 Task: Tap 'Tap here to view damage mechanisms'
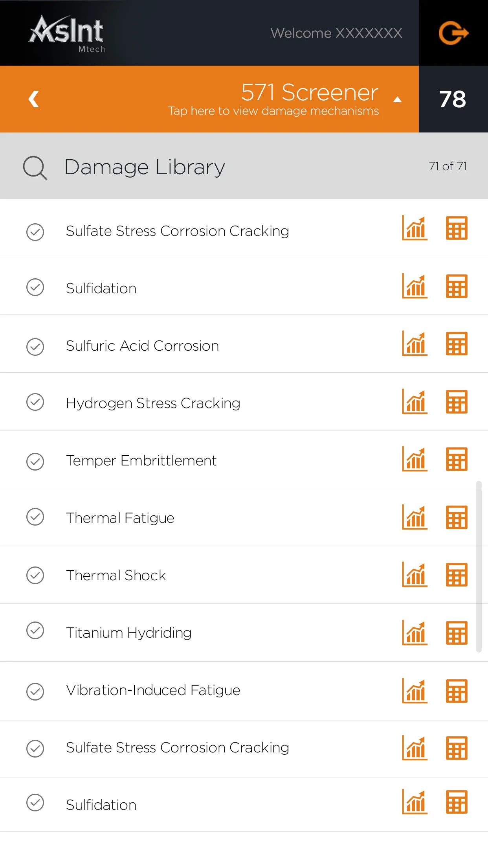point(273,111)
